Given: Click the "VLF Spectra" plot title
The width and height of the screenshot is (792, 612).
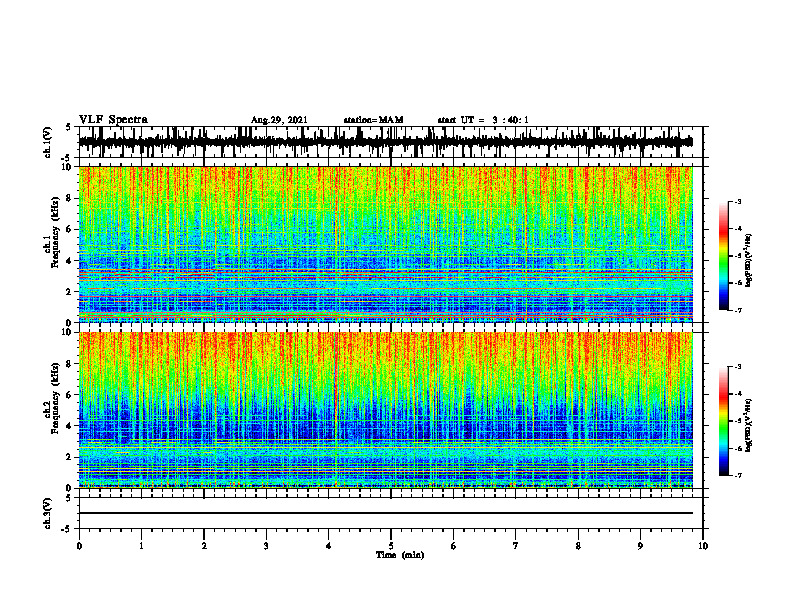Looking at the screenshot, I should [113, 120].
